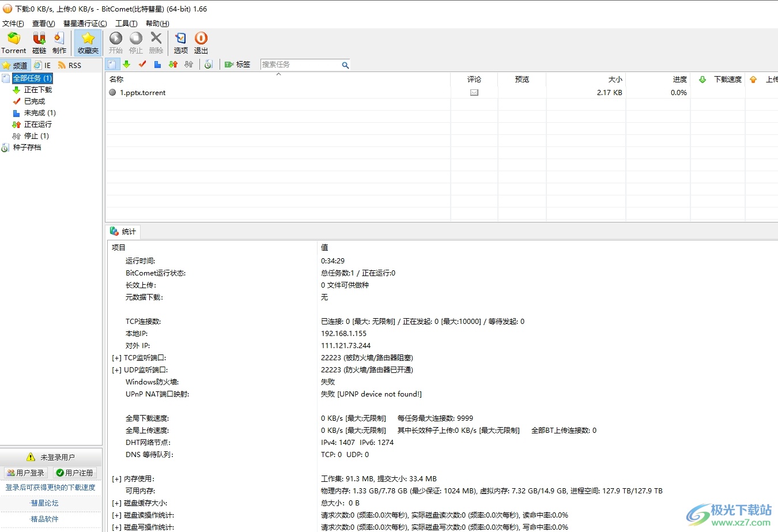
Task: Switch to the channel (频道) tab
Action: tap(15, 65)
